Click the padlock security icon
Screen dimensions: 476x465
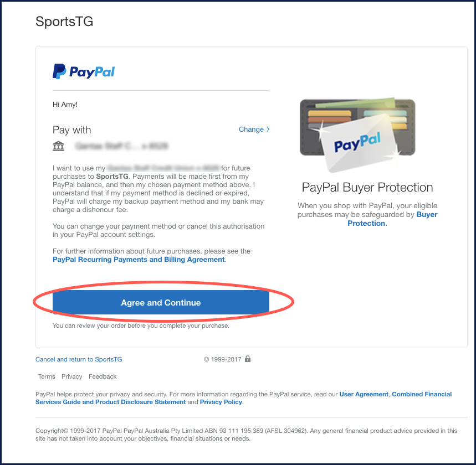pyautogui.click(x=248, y=359)
